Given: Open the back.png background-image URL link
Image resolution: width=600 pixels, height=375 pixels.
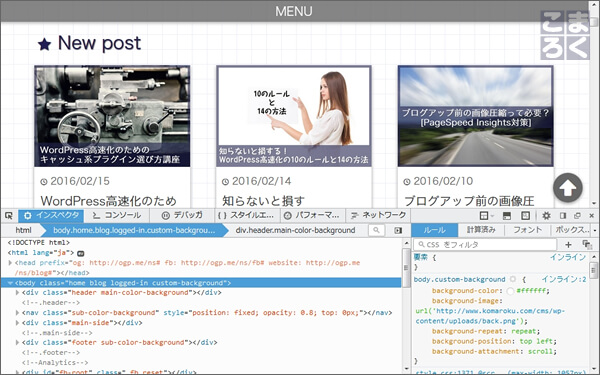Looking at the screenshot, I should [490, 316].
